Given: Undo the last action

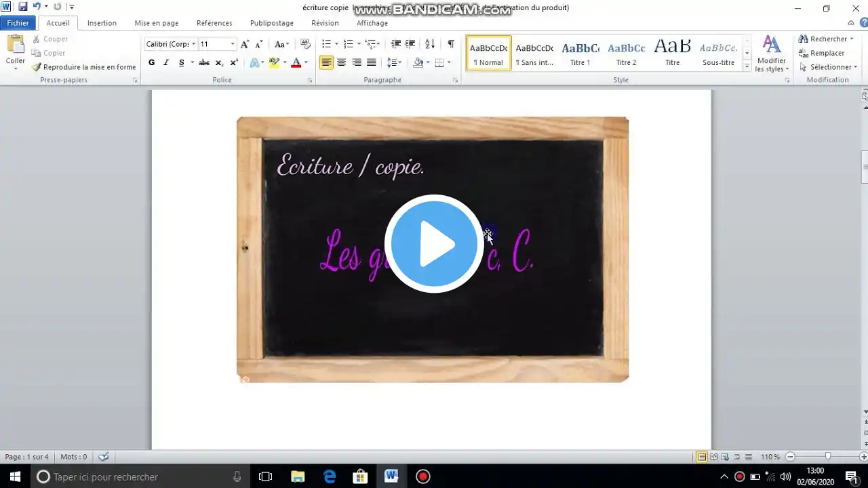Looking at the screenshot, I should (37, 7).
